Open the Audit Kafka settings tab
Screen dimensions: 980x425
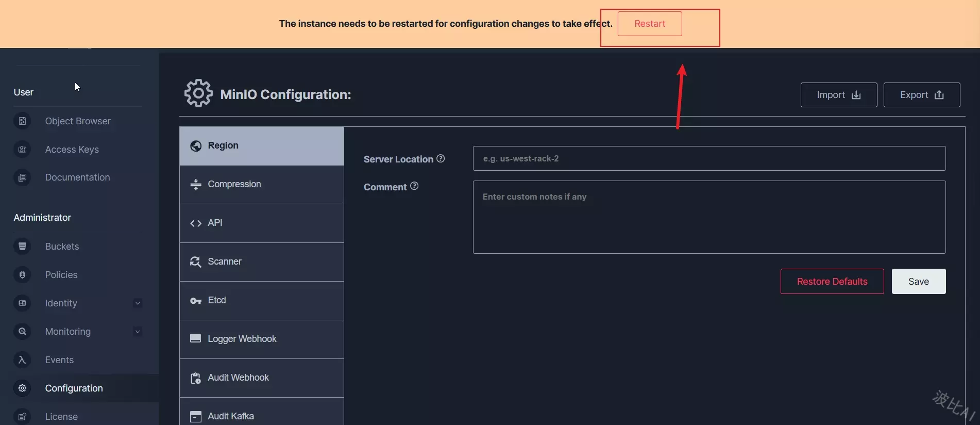262,412
